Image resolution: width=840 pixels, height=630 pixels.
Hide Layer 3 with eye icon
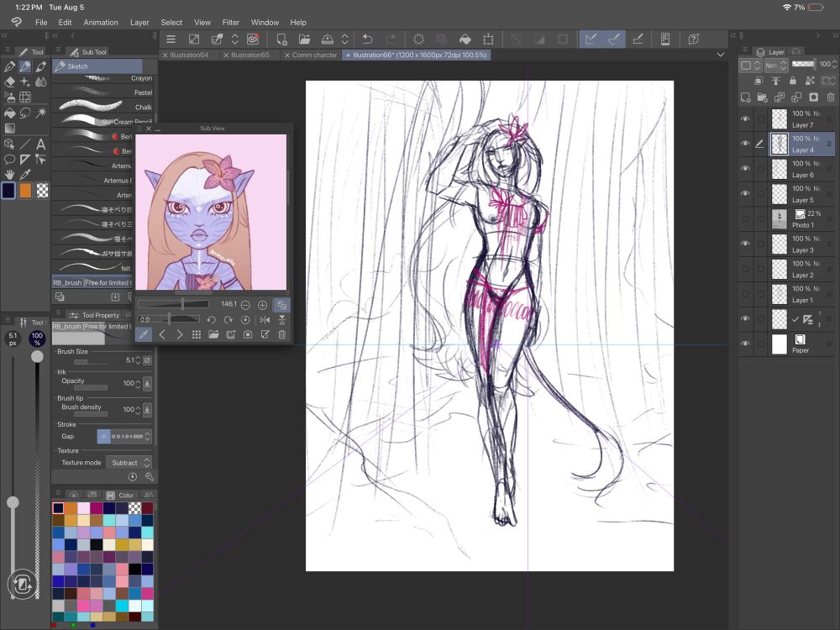click(x=745, y=244)
